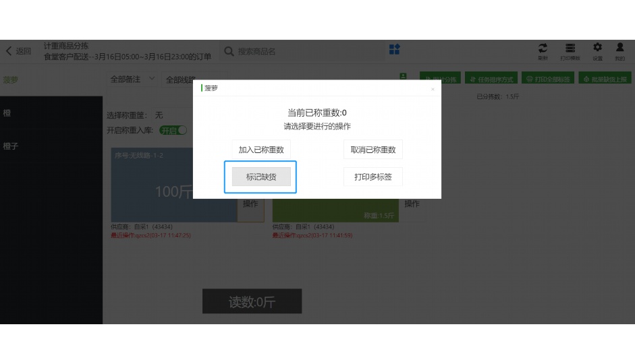Viewport: 635px width, 364px height.
Task: Click 图片分拣 green button
Action: pos(440,78)
